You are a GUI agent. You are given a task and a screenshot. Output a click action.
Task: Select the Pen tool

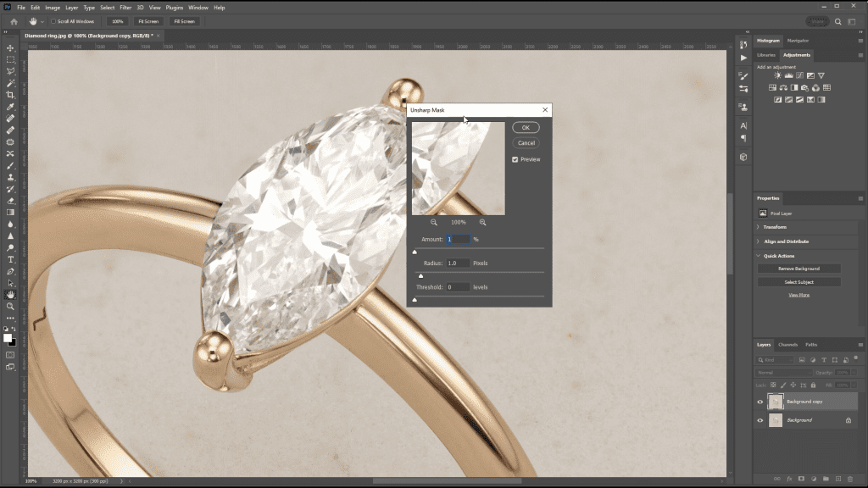coord(10,271)
